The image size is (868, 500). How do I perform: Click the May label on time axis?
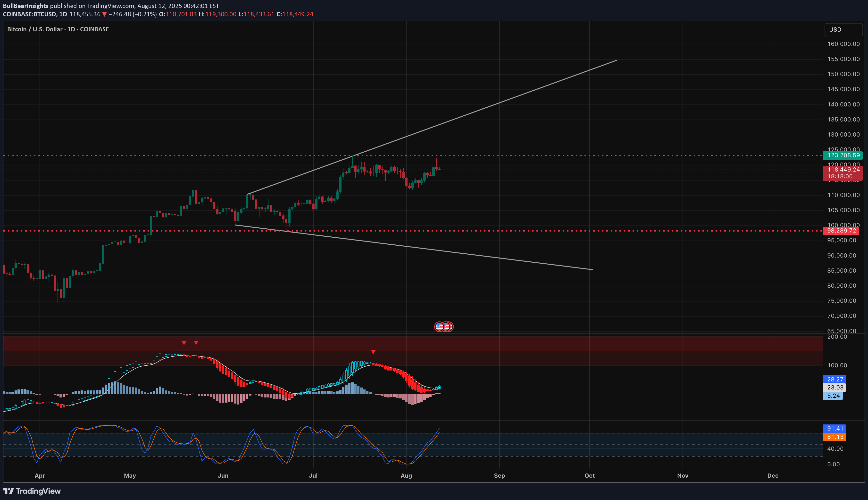click(130, 476)
